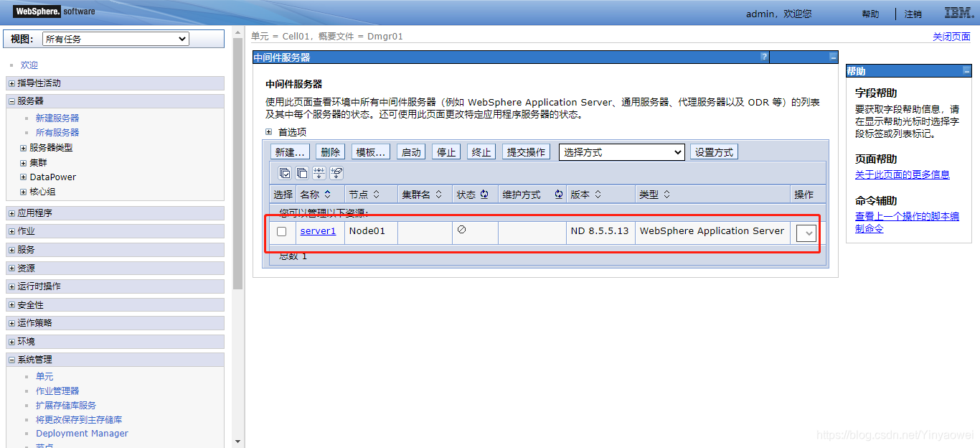Sort by 名称 column arrows
The height and width of the screenshot is (448, 980).
328,195
